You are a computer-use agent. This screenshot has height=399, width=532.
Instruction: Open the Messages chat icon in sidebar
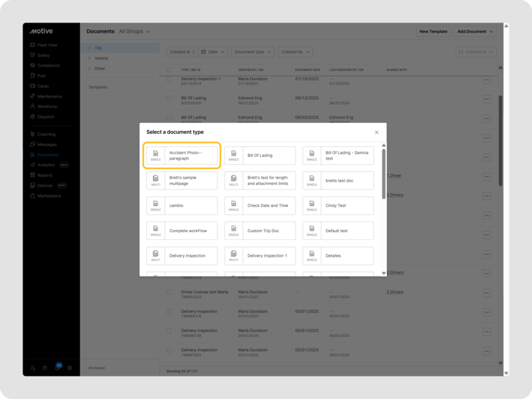point(33,144)
